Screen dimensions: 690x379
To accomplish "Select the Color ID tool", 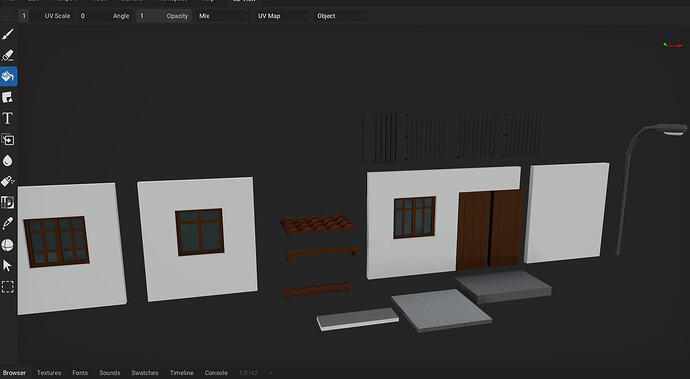I will click(x=8, y=202).
